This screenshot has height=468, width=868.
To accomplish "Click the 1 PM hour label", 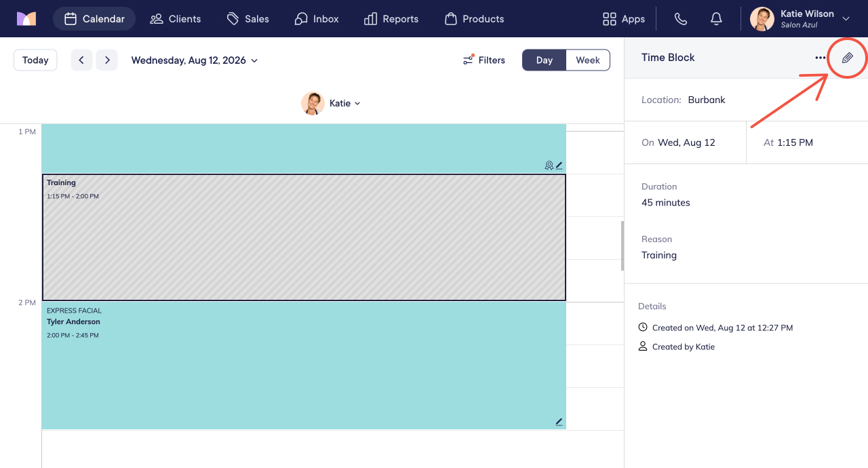I will click(x=27, y=132).
